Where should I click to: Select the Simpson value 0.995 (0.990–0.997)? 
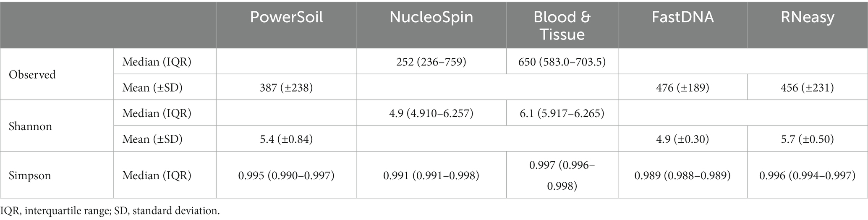(286, 175)
